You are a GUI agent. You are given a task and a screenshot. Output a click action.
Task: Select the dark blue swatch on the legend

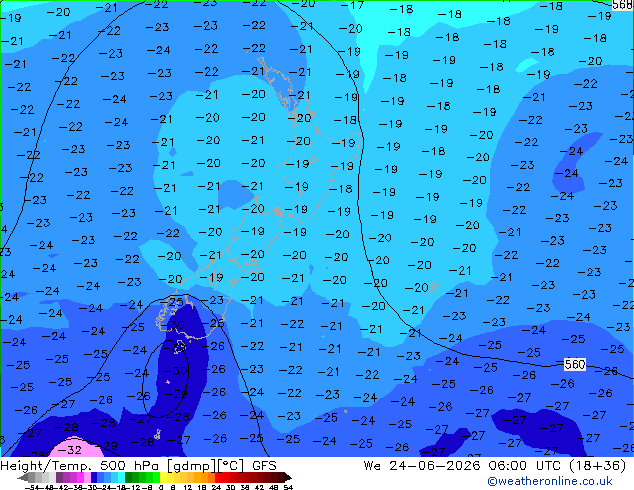tap(94, 477)
